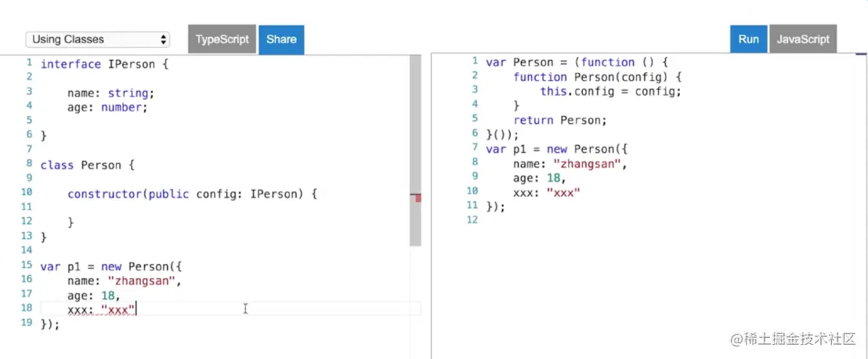Click the TypeScript button
Image resolution: width=868 pixels, height=359 pixels.
point(222,39)
